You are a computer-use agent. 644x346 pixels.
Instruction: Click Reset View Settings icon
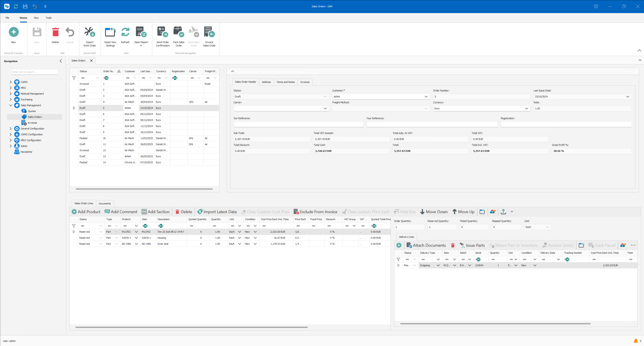tap(110, 32)
